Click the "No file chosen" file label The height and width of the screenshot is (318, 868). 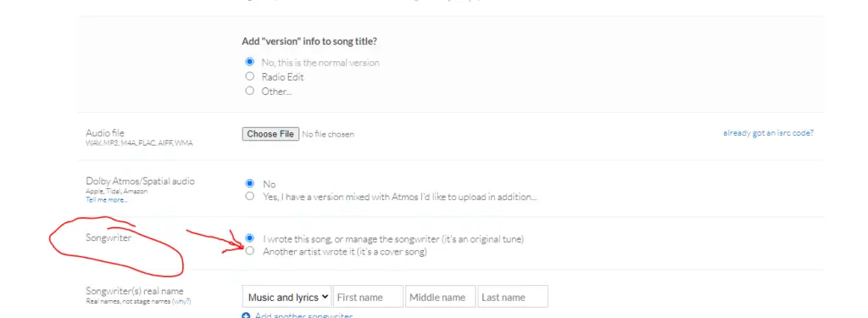pos(328,134)
